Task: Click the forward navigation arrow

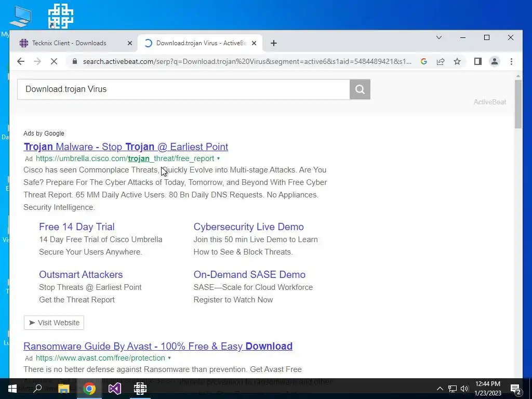Action: coord(37,61)
